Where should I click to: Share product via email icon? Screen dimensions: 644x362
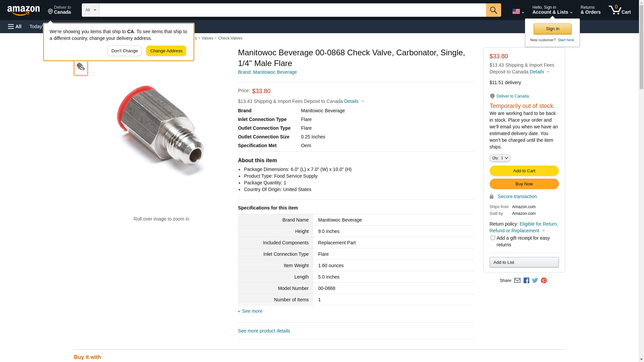click(517, 281)
